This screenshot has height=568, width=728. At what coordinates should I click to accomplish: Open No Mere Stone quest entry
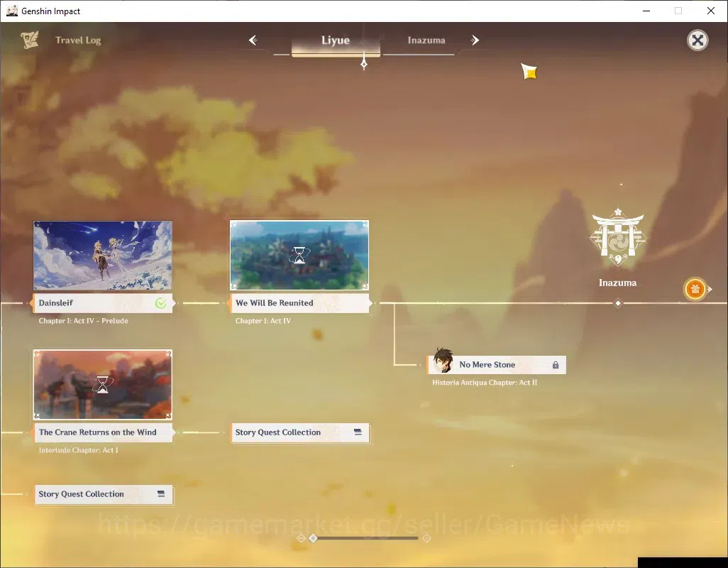(x=496, y=365)
